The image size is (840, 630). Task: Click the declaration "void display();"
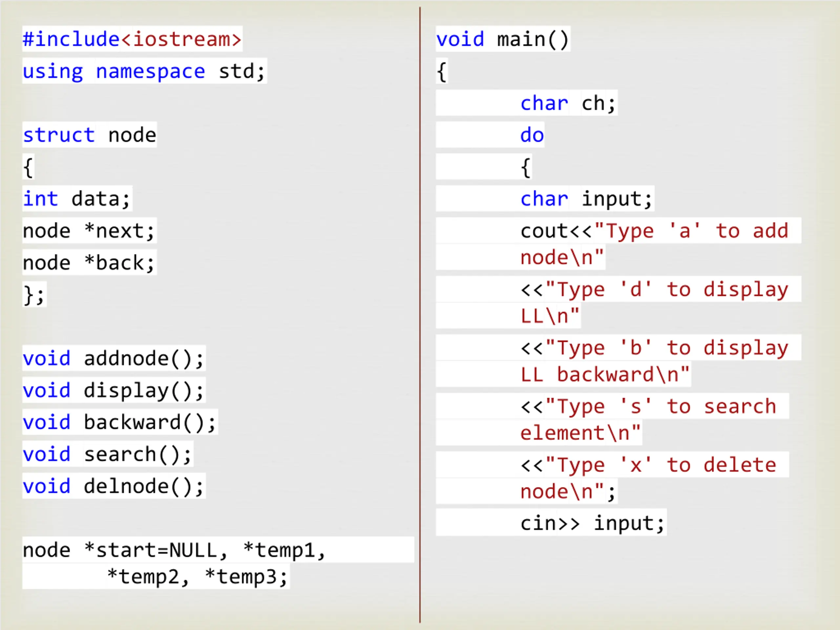[114, 390]
